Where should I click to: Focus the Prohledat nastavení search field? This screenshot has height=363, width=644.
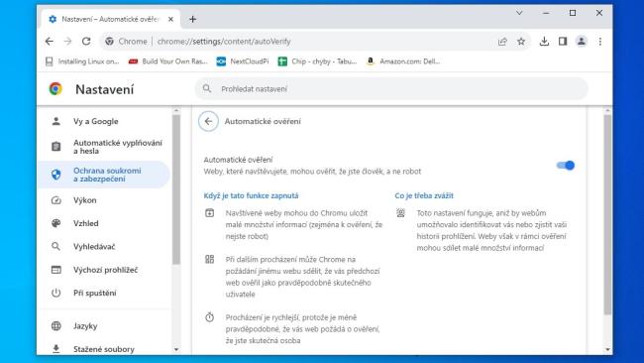click(x=391, y=89)
